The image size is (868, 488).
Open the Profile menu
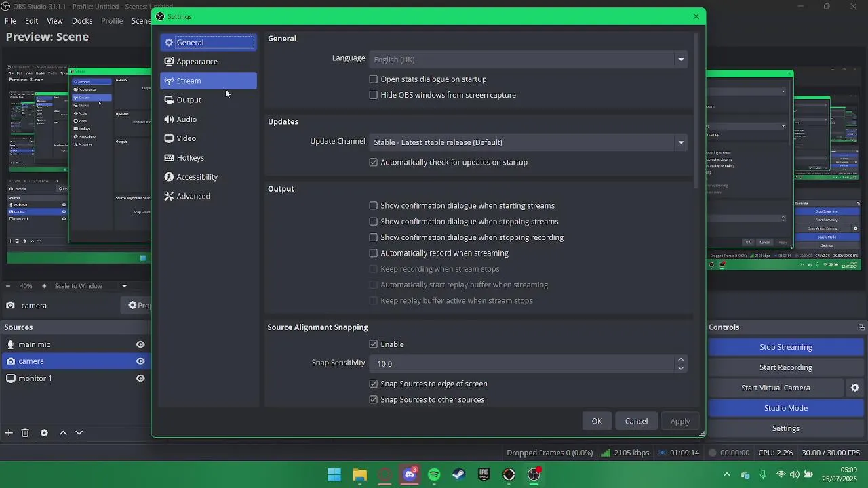(x=112, y=21)
